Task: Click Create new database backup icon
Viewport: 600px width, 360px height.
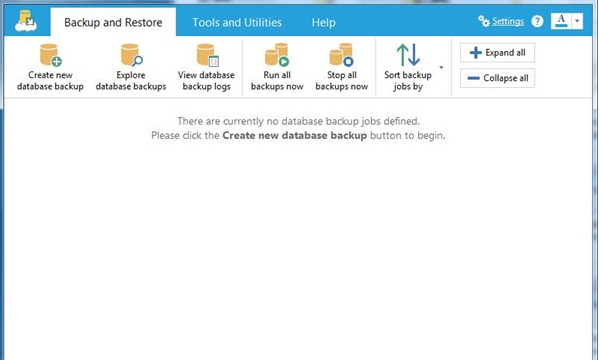Action: tap(51, 55)
